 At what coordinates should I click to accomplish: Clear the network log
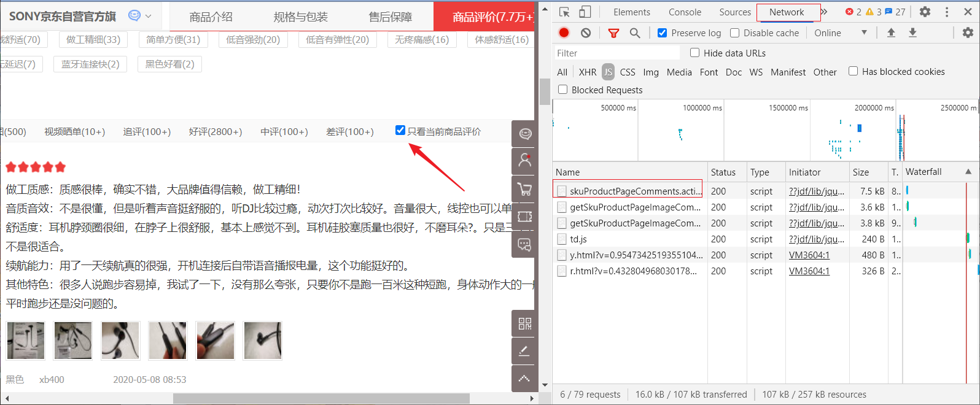(586, 33)
